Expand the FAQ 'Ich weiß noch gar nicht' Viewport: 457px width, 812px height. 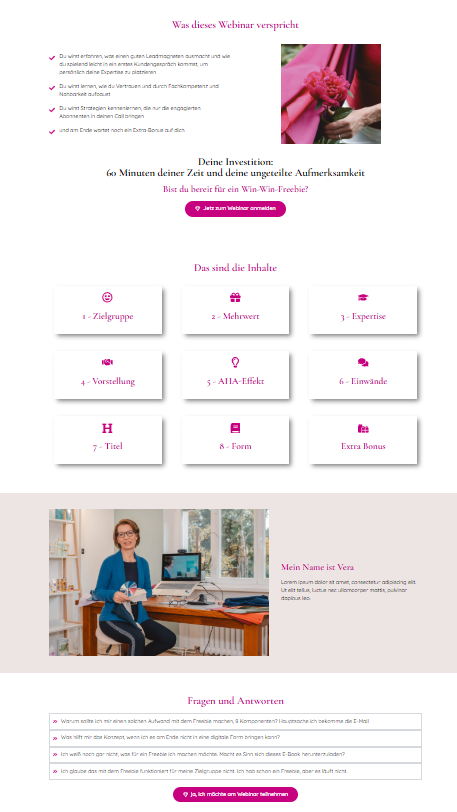coord(235,754)
